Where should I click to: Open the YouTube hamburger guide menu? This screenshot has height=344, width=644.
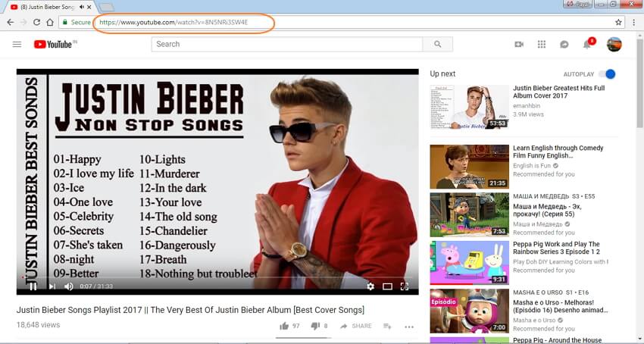pyautogui.click(x=17, y=44)
